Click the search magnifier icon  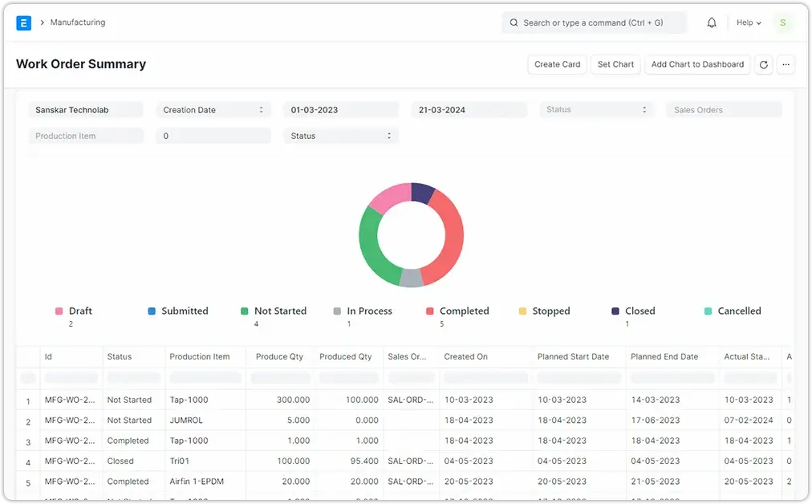[x=514, y=22]
